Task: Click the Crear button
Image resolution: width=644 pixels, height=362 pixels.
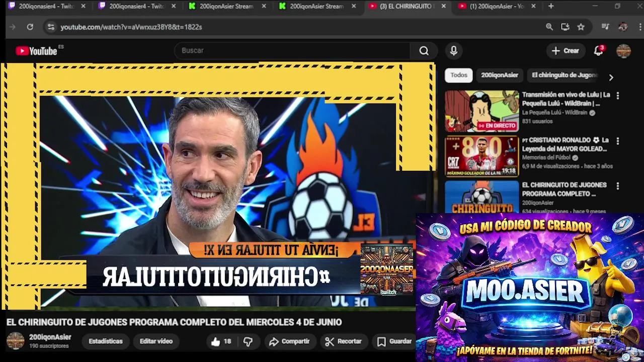Action: (x=566, y=50)
